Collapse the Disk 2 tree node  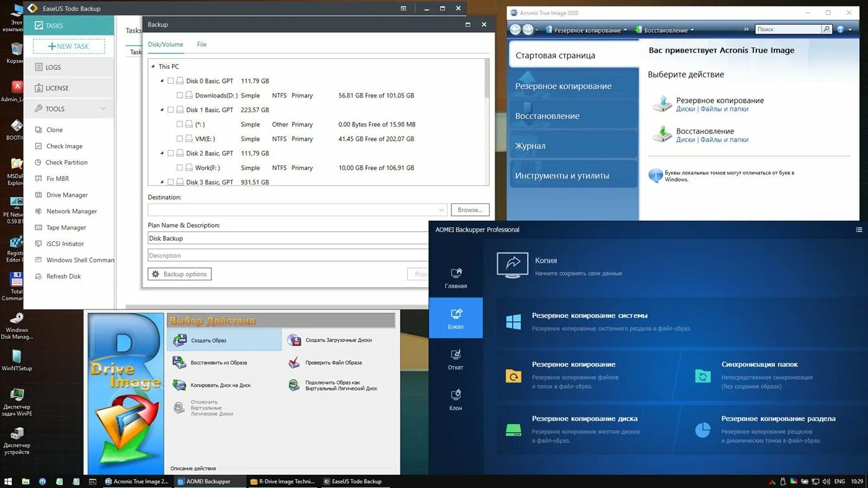pos(162,153)
